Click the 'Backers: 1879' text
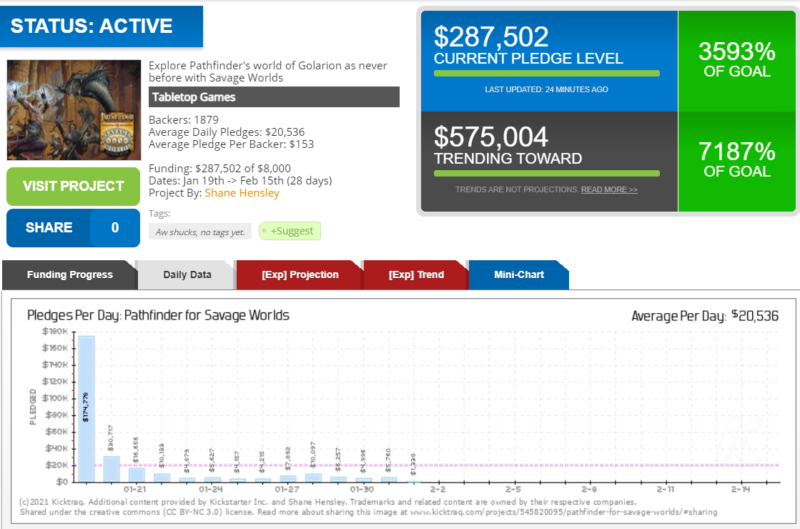The width and height of the screenshot is (800, 529). [x=184, y=120]
